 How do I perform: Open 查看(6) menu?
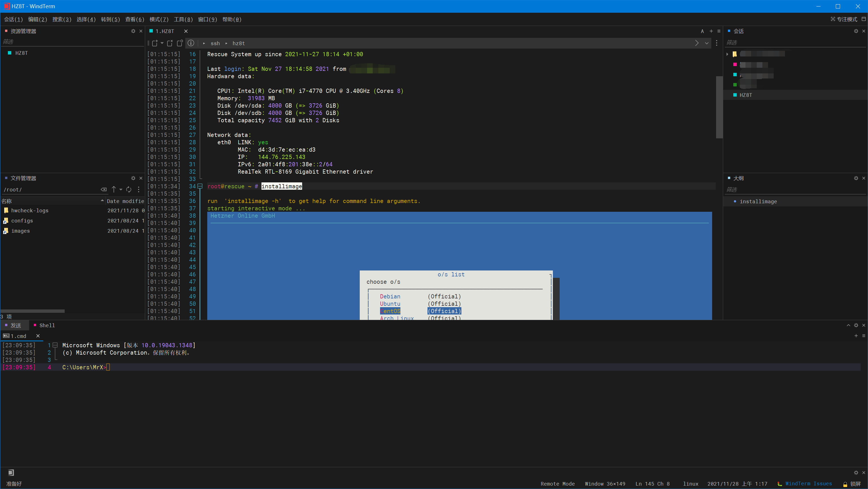[x=135, y=19]
